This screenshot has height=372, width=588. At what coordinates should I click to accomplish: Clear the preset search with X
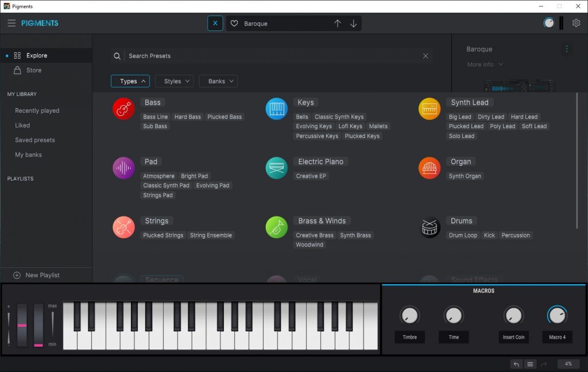click(425, 56)
